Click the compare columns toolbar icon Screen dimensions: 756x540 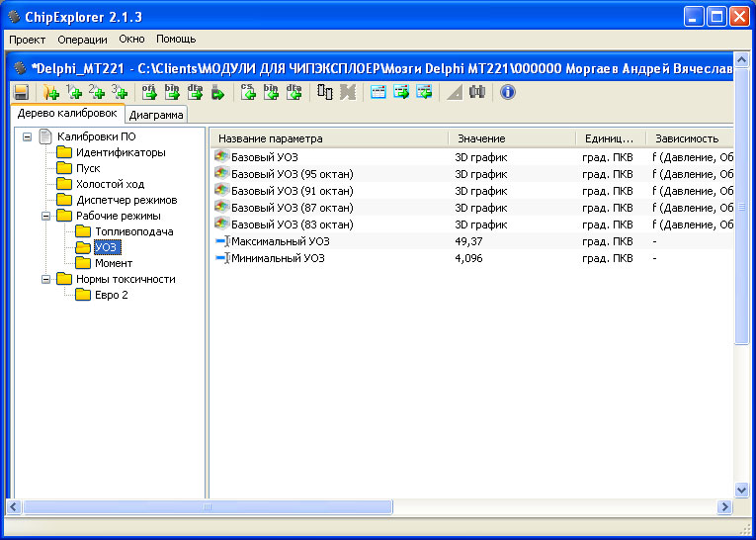325,93
